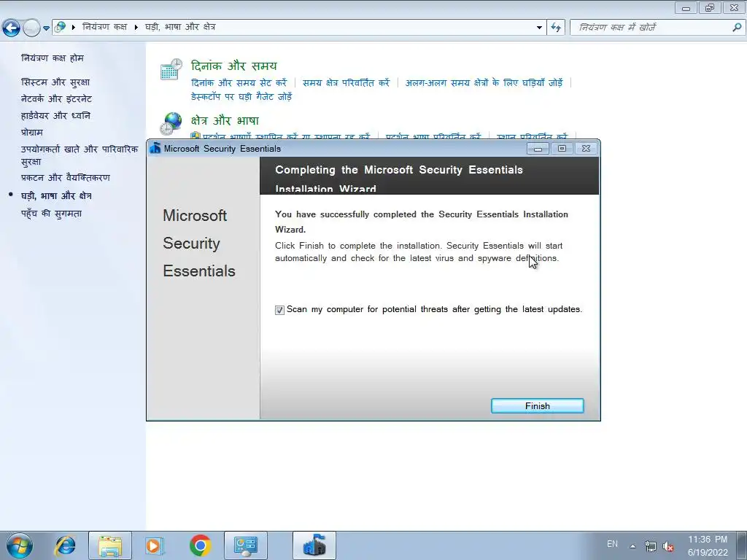Maximize the Microsoft Security Essentials window
747x560 pixels.
tap(562, 149)
